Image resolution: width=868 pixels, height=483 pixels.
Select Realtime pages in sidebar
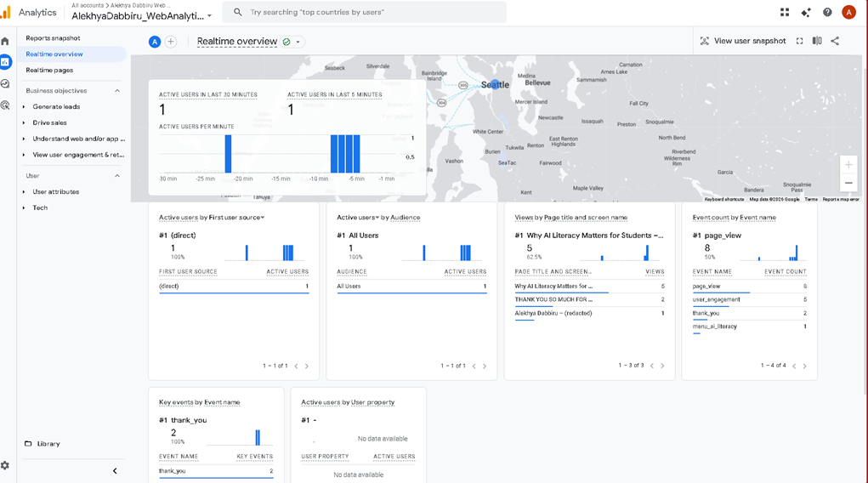pyautogui.click(x=49, y=71)
